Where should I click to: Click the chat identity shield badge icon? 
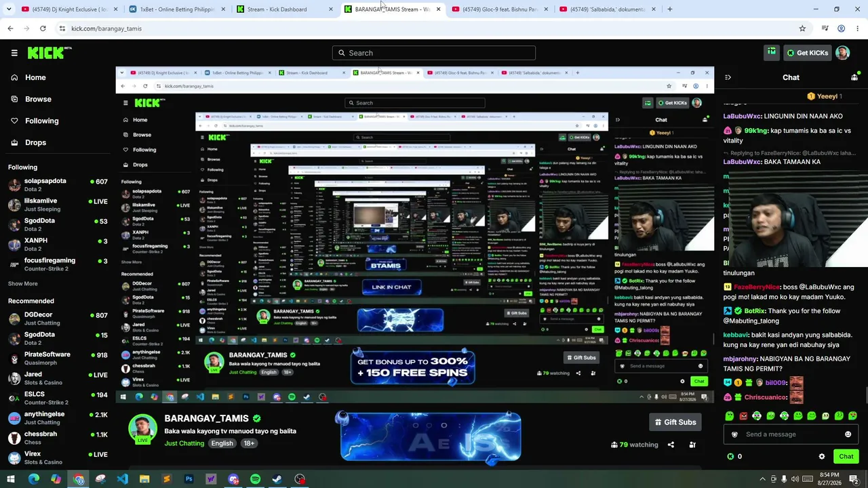pyautogui.click(x=734, y=434)
